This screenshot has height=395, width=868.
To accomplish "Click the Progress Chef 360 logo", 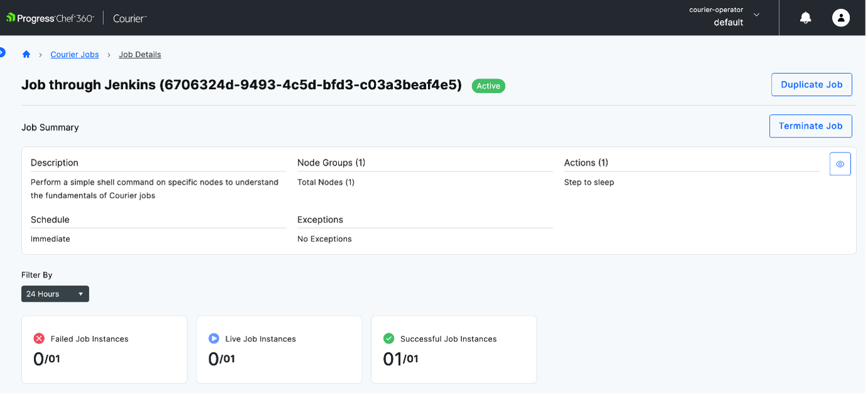I will pos(50,18).
